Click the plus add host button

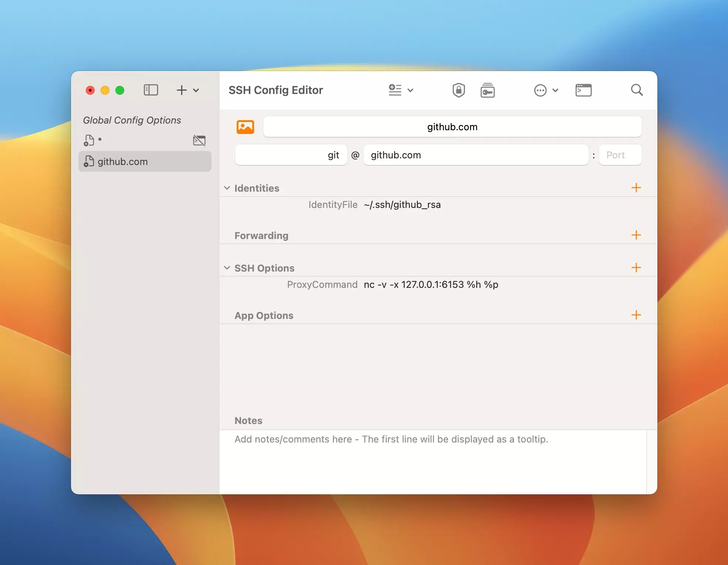point(182,90)
